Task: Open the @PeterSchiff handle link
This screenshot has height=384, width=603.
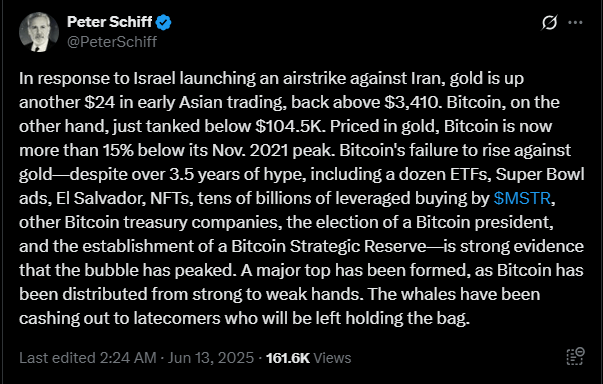Action: (x=112, y=42)
